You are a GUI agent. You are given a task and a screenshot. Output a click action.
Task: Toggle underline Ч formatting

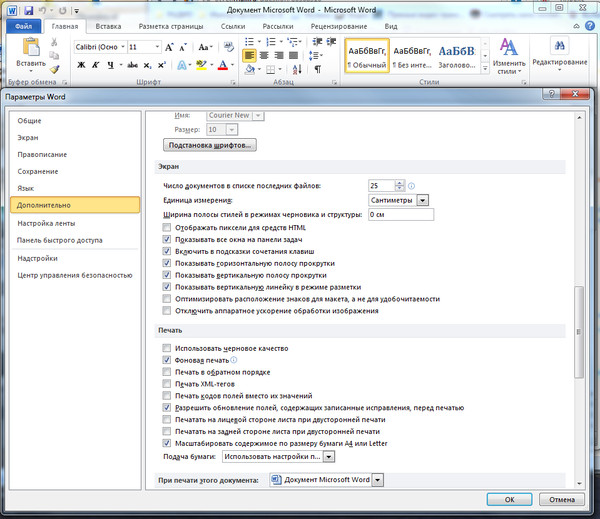point(111,65)
